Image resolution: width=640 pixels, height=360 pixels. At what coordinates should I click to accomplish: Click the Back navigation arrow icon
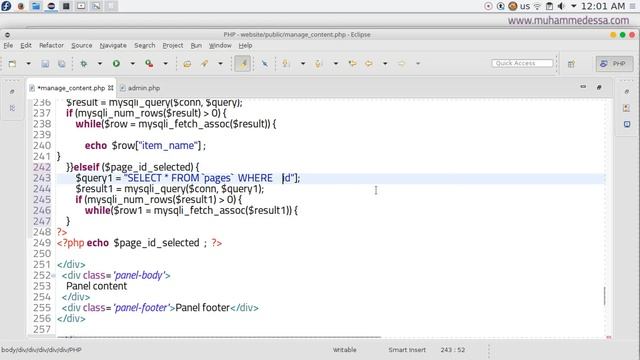[369, 64]
